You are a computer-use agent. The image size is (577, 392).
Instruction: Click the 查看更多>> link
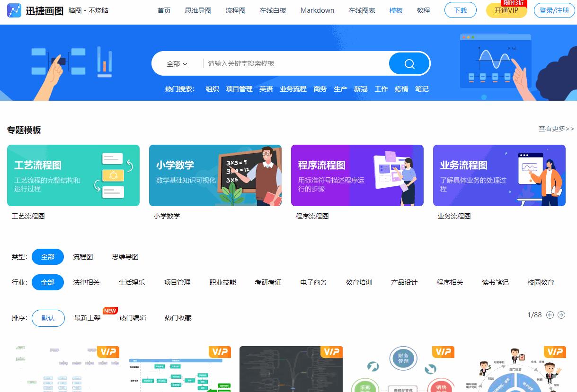pos(555,129)
